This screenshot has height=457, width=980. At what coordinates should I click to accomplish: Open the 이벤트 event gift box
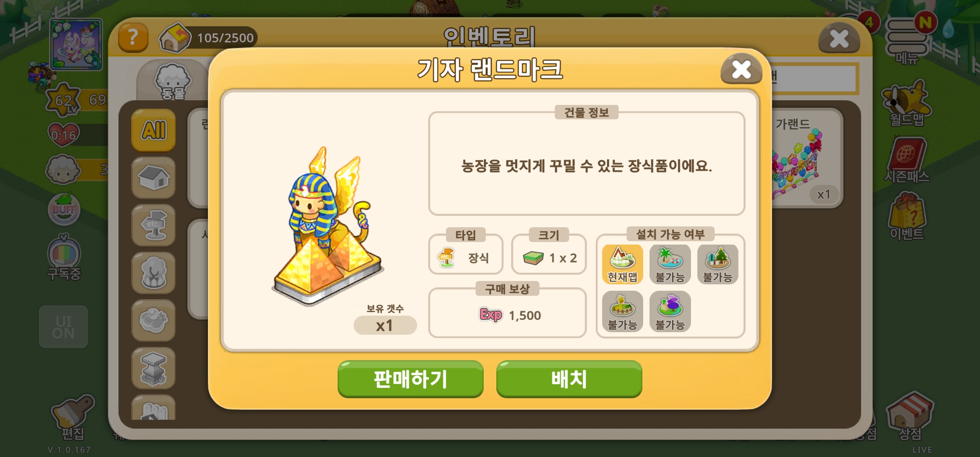pyautogui.click(x=906, y=216)
